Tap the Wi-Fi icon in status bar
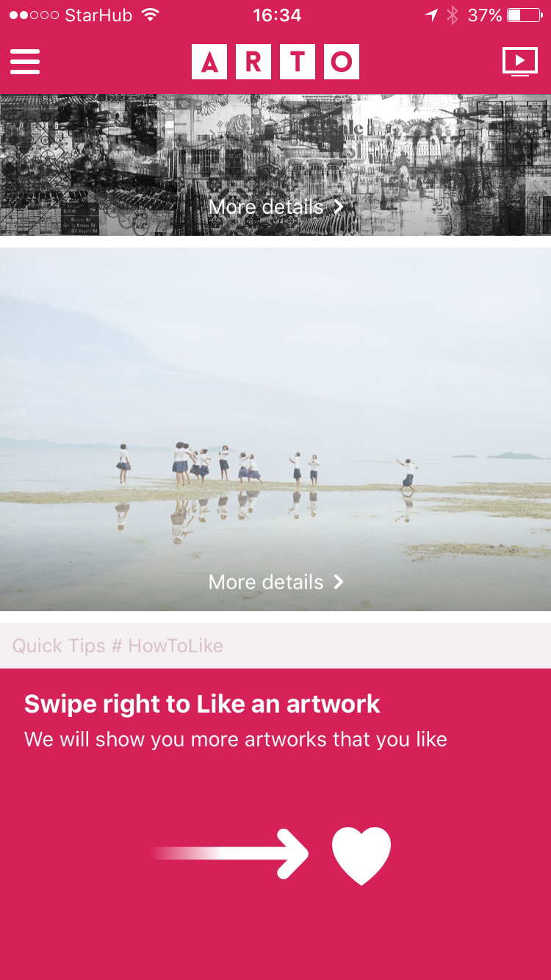This screenshot has width=551, height=980. point(151,15)
